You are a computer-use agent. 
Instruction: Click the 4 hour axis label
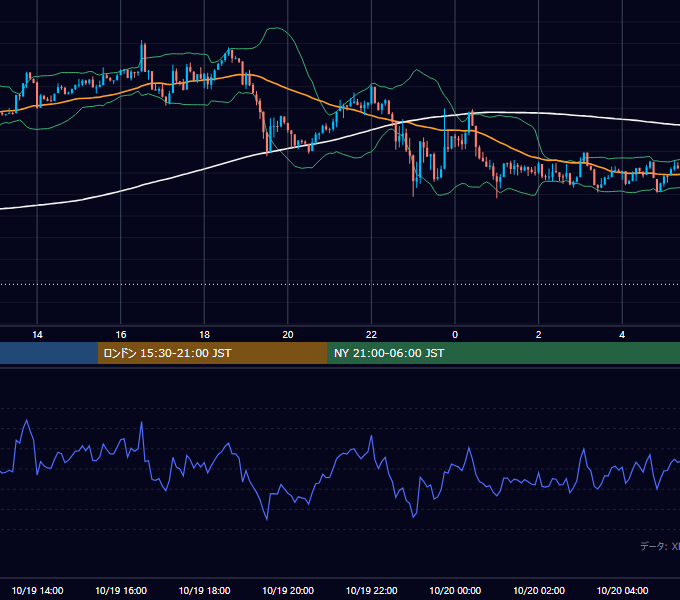[622, 335]
